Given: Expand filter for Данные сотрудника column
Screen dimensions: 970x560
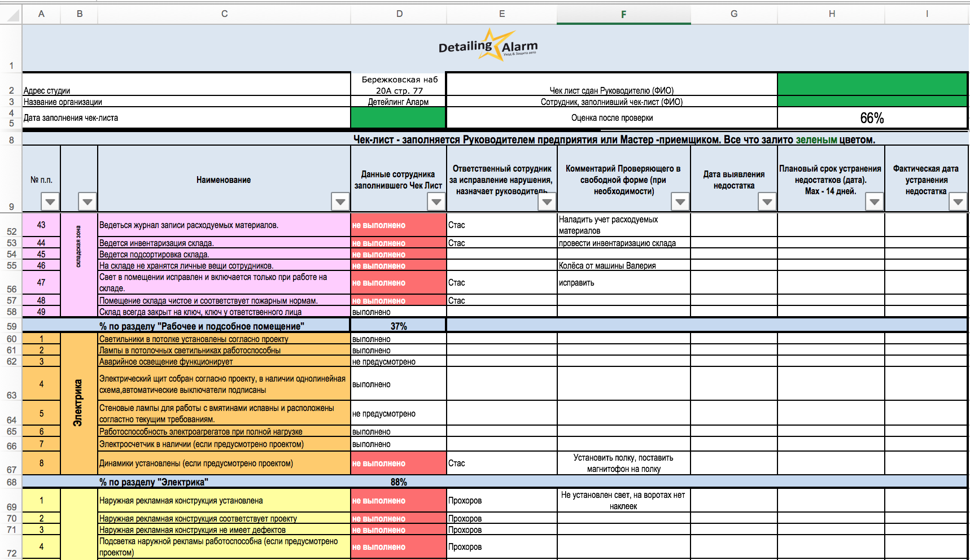Looking at the screenshot, I should [x=436, y=202].
